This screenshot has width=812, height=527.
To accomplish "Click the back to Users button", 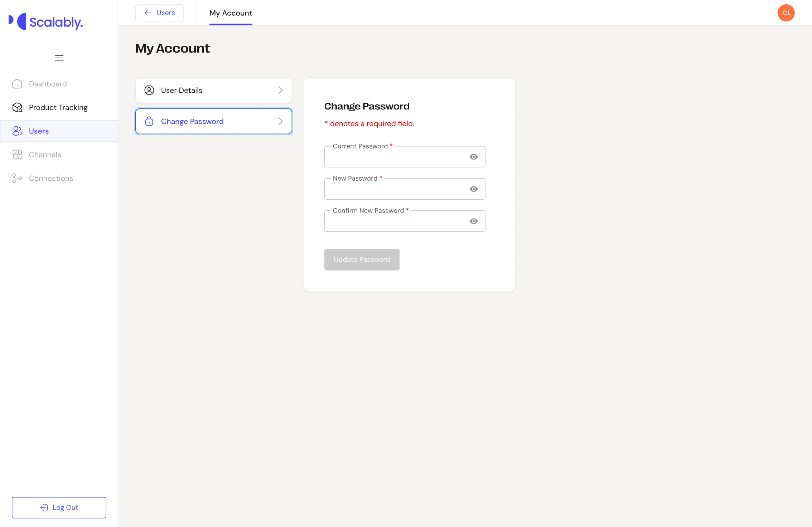I will click(159, 13).
